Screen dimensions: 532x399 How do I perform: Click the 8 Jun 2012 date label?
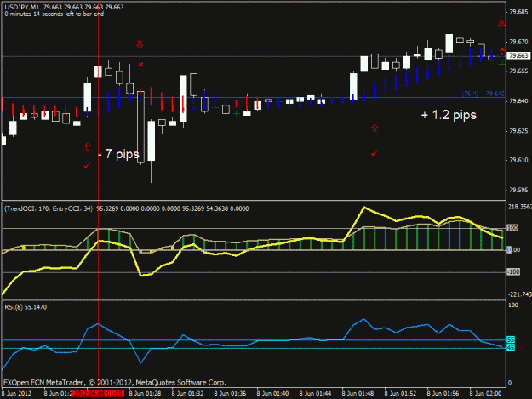pos(16,393)
